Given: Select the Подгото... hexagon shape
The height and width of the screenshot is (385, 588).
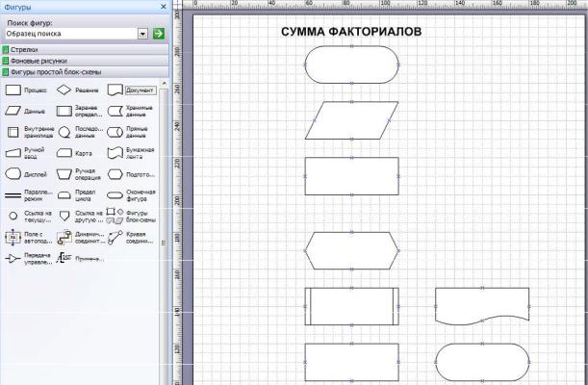Looking at the screenshot, I should (131, 174).
